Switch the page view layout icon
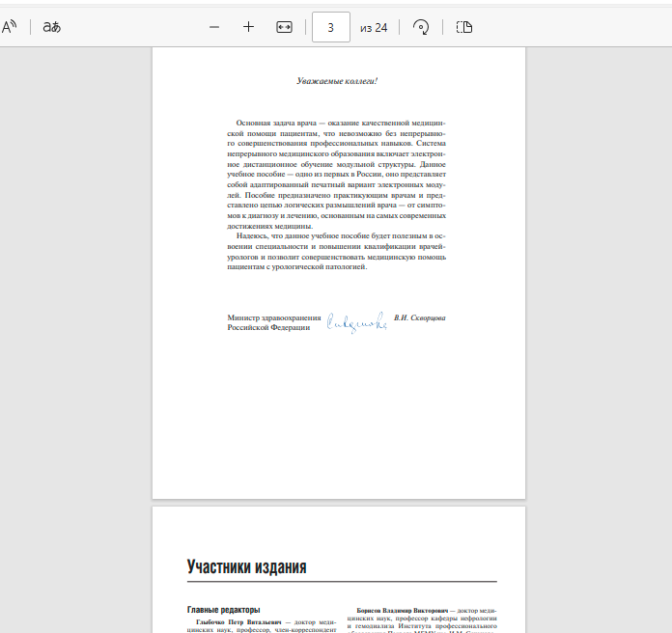This screenshot has height=633, width=672. tap(464, 27)
